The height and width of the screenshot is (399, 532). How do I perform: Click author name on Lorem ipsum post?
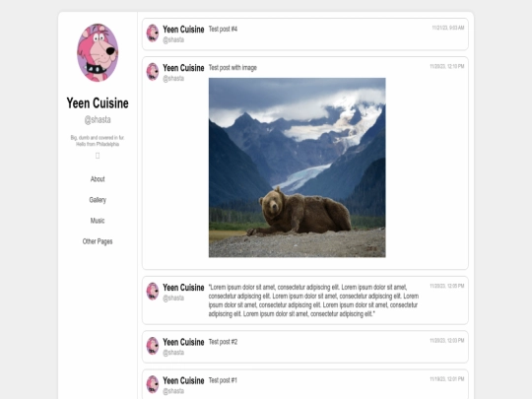pos(183,288)
